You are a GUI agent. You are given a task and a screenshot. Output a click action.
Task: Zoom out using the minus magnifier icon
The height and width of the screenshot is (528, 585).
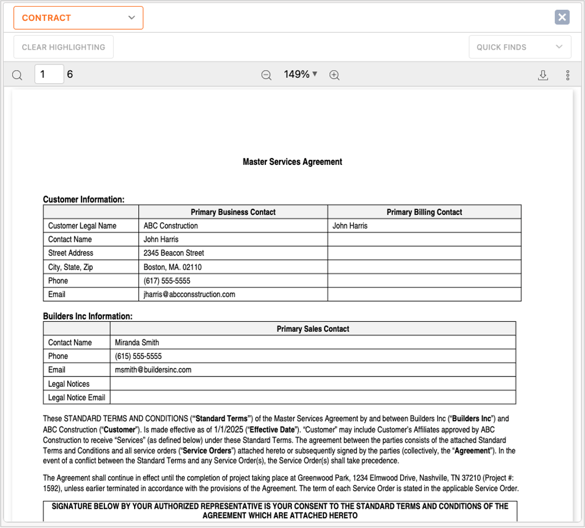pos(266,75)
